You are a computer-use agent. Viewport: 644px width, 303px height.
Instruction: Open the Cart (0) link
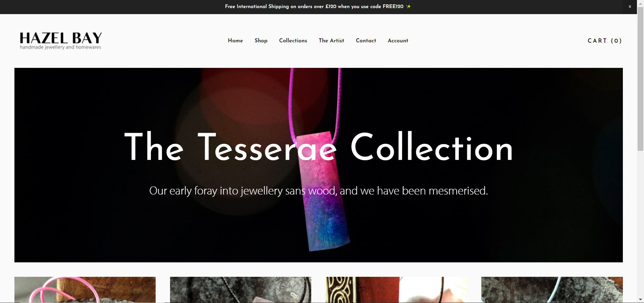tap(605, 41)
